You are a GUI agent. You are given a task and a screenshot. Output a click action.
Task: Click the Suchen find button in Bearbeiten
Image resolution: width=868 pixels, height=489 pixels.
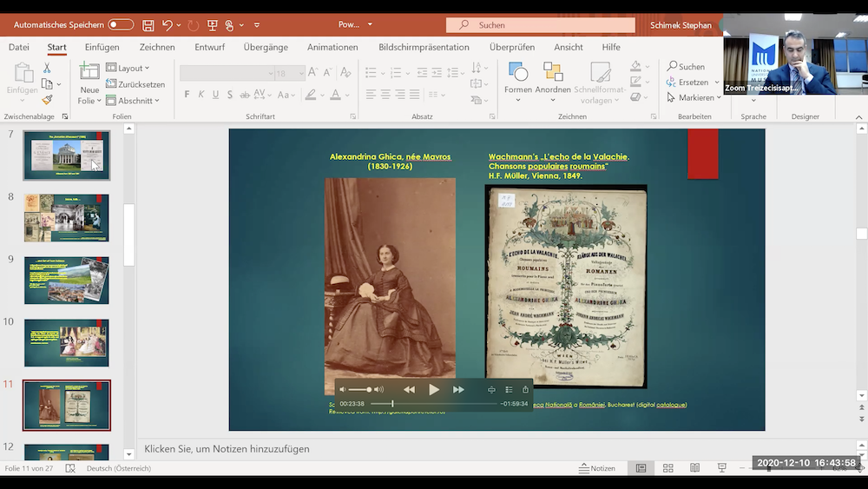(686, 67)
